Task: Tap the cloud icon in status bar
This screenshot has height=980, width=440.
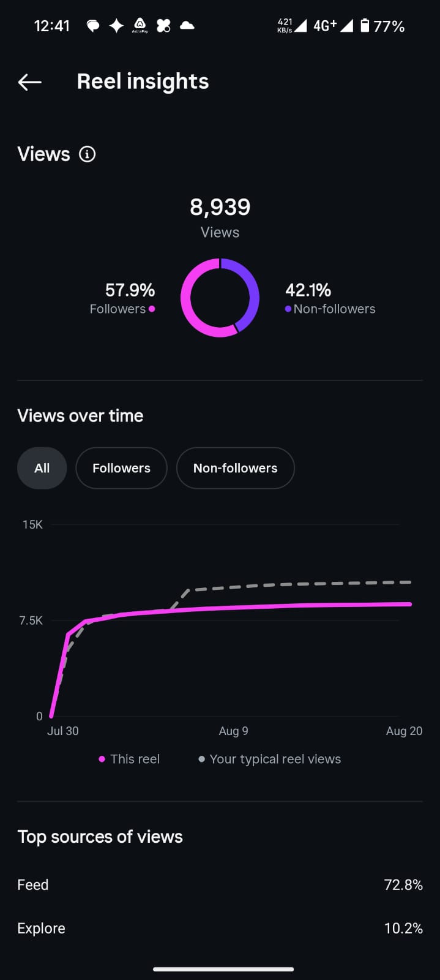Action: pos(187,26)
